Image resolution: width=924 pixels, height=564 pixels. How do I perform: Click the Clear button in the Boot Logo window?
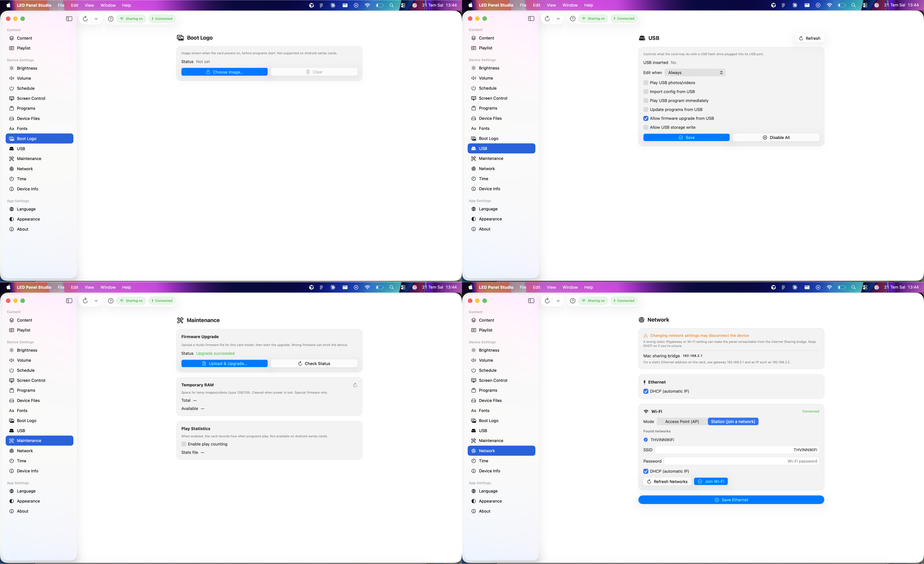pyautogui.click(x=314, y=72)
